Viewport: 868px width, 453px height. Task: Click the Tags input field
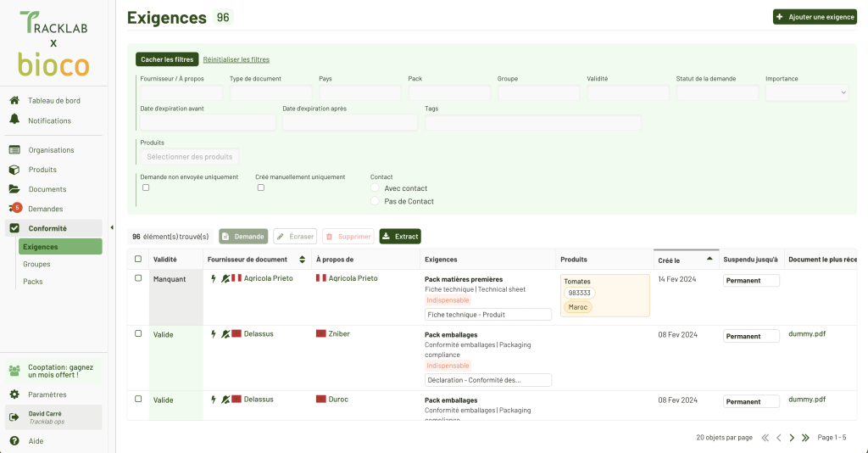tap(533, 122)
